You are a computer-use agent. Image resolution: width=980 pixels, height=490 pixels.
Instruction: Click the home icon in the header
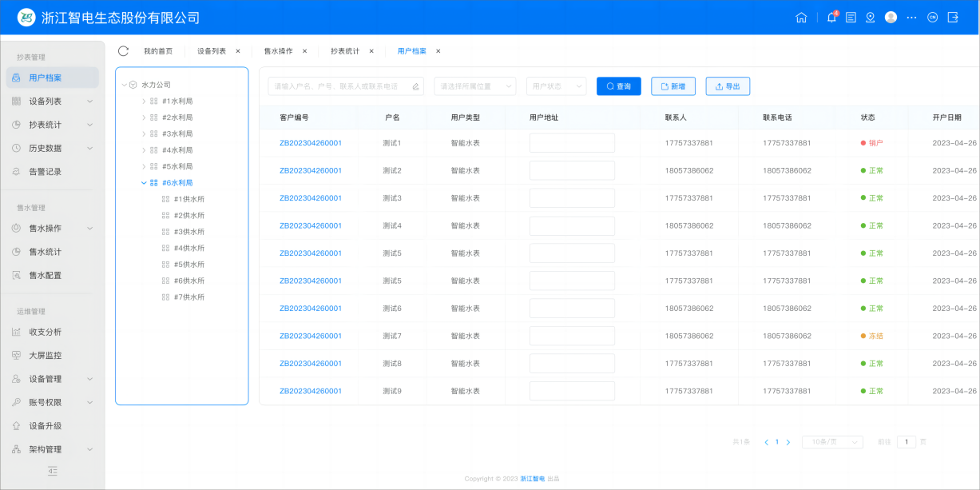pyautogui.click(x=801, y=18)
